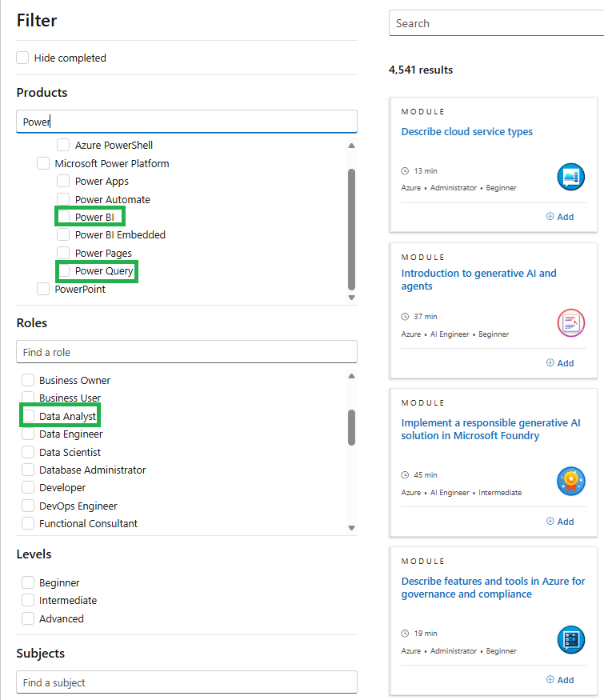Image resolution: width=604 pixels, height=700 pixels.
Task: Click the responsible generative AI module badge icon
Action: coord(571,482)
